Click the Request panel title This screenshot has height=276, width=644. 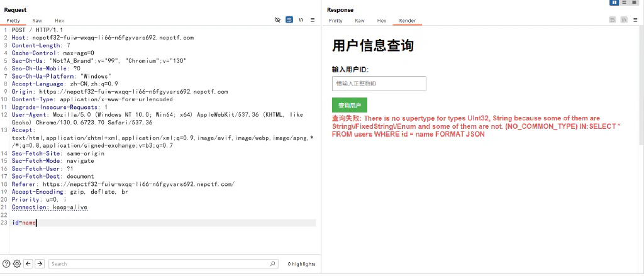16,9
